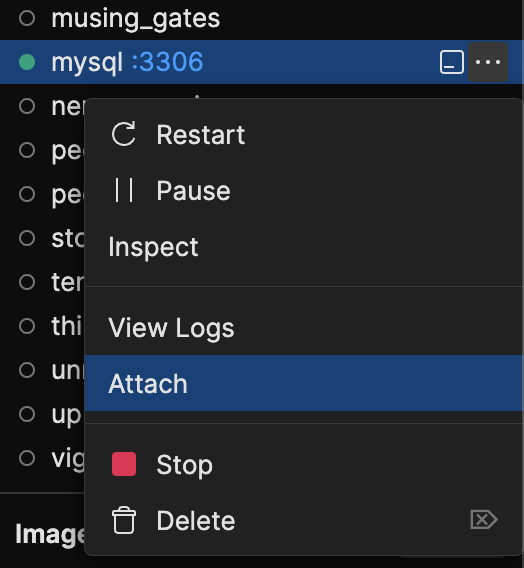Select the mysql container name

pyautogui.click(x=87, y=63)
